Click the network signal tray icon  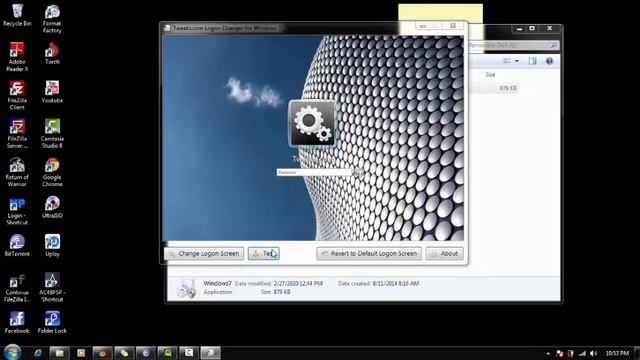(582, 353)
